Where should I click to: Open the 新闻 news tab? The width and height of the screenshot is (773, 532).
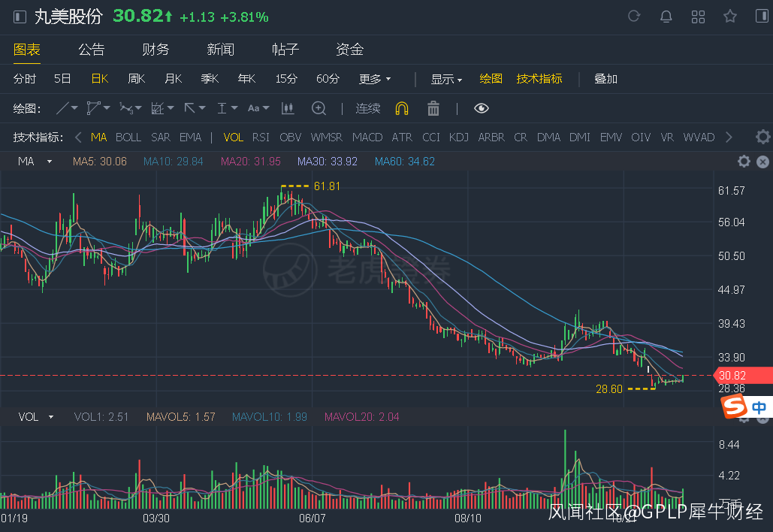(220, 50)
